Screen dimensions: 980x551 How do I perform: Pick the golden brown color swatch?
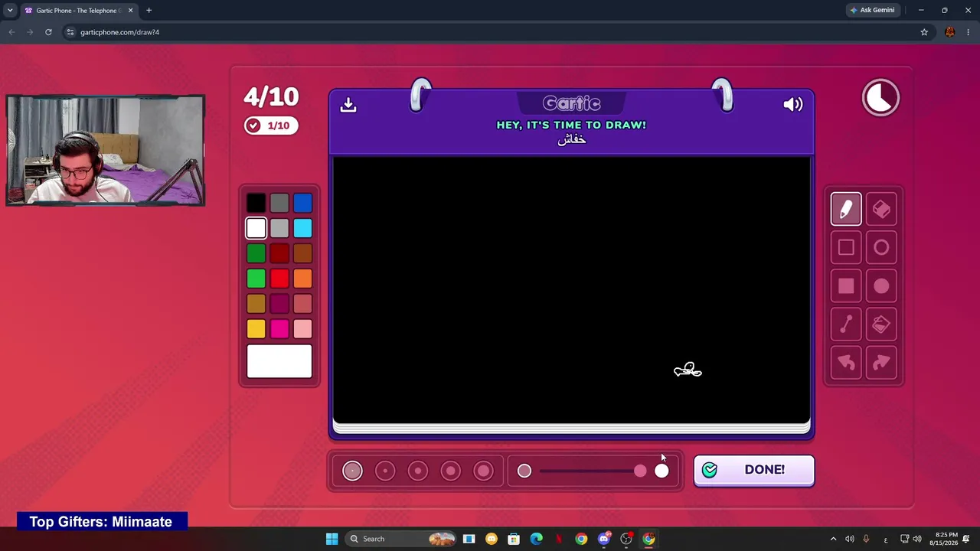tap(256, 304)
